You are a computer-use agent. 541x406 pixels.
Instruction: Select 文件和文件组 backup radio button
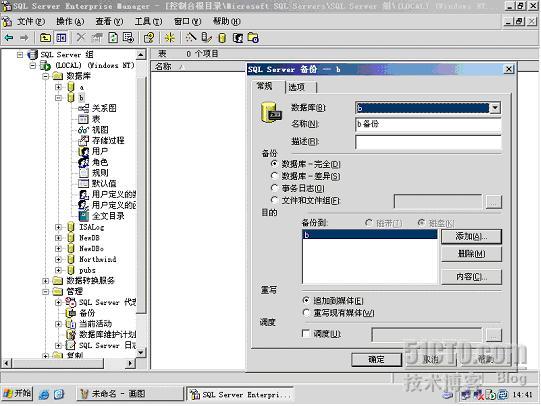(274, 200)
